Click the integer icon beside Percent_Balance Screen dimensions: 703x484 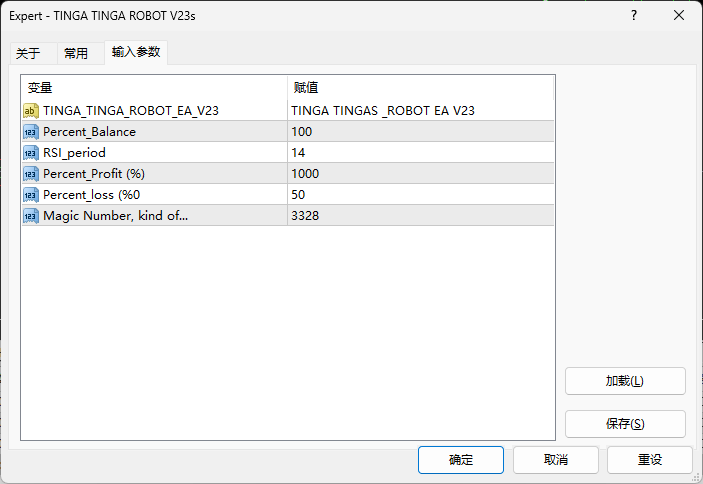pos(30,132)
